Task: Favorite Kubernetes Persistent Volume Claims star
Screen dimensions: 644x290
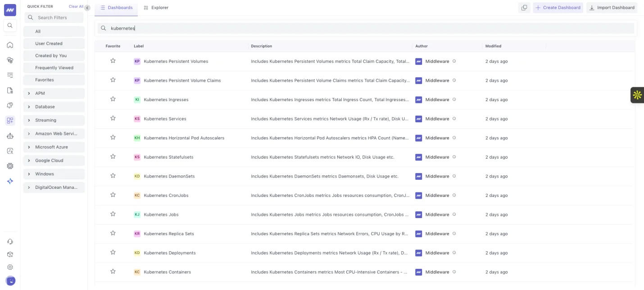Action: 113,80
